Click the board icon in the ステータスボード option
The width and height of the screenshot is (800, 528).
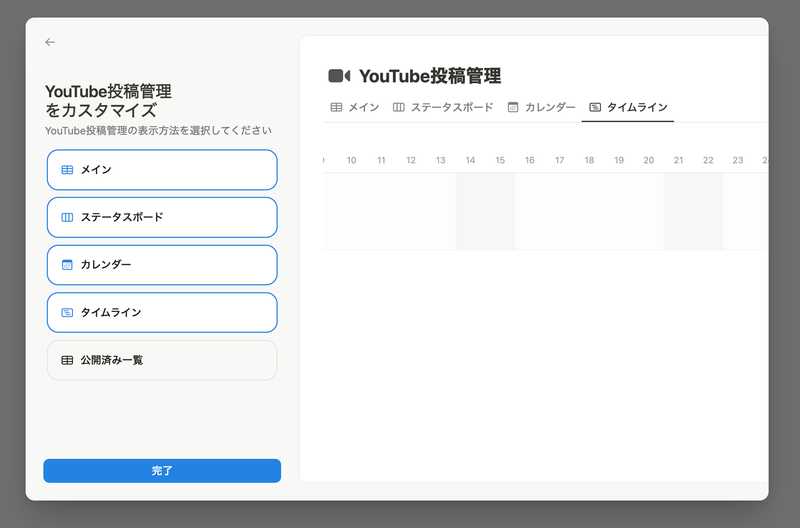67,217
